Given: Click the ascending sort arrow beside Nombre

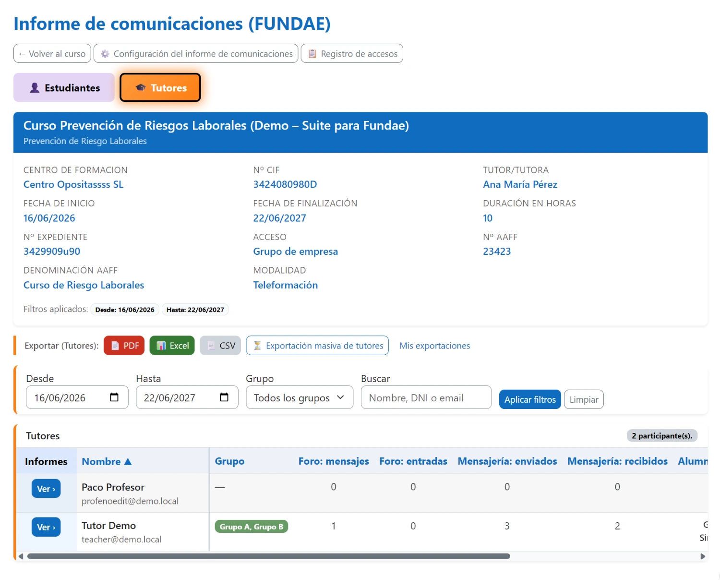Looking at the screenshot, I should pos(128,462).
